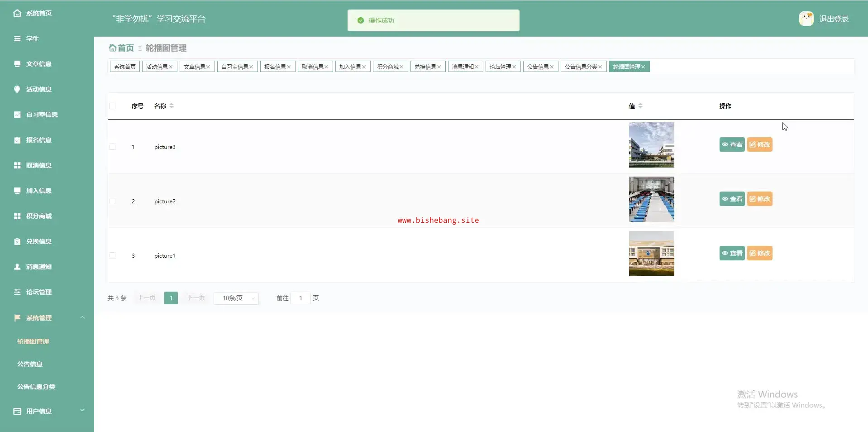
Task: Click 退出登录 to log out
Action: pos(834,19)
